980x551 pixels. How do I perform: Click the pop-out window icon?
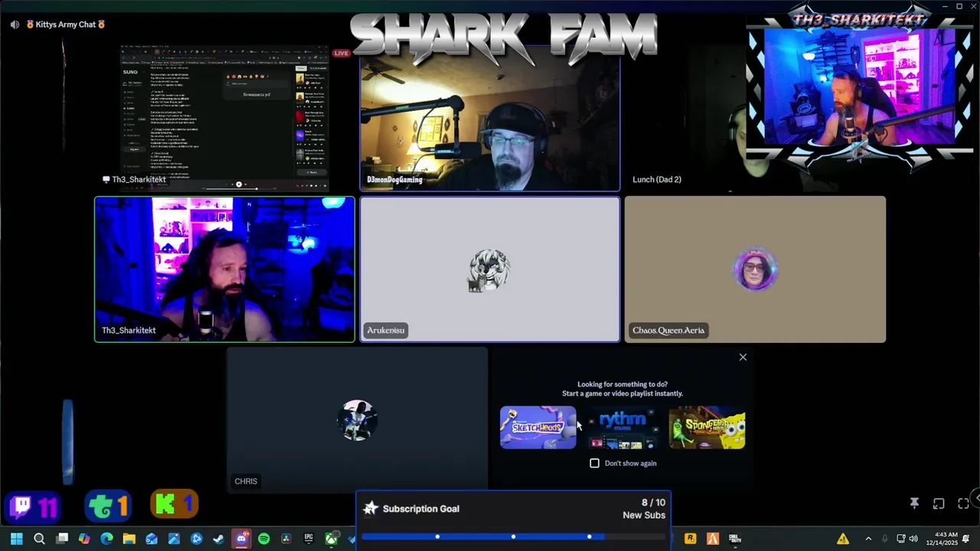click(x=939, y=503)
